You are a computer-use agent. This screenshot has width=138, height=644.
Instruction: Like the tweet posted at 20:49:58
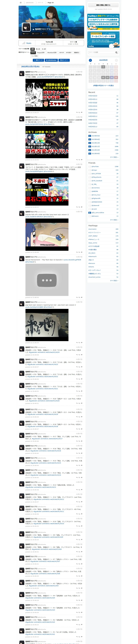click(x=82, y=355)
